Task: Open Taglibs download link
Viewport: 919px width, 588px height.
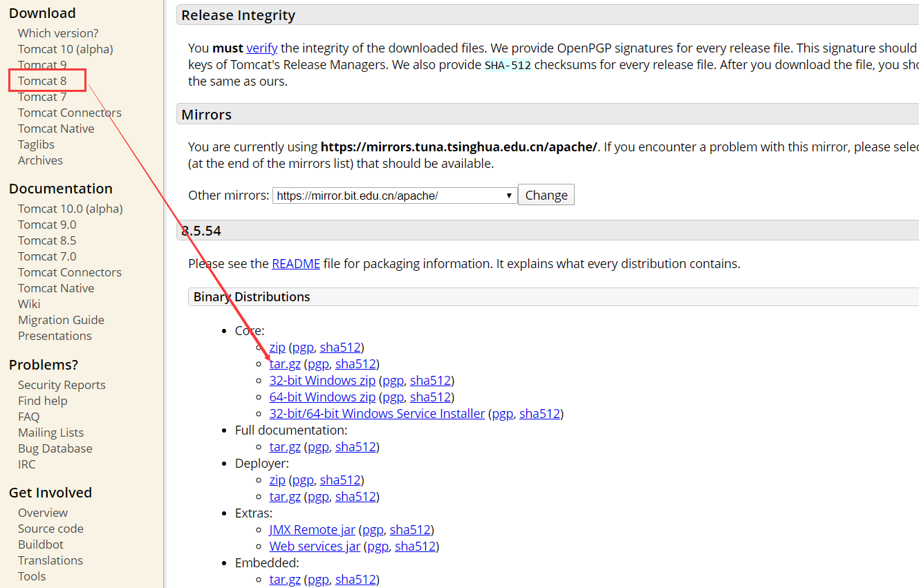Action: point(36,144)
